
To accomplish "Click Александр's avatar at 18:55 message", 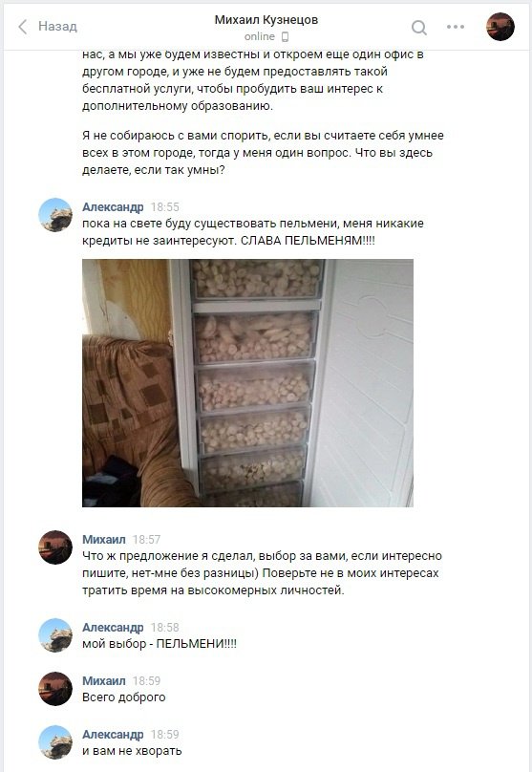I will 55,215.
